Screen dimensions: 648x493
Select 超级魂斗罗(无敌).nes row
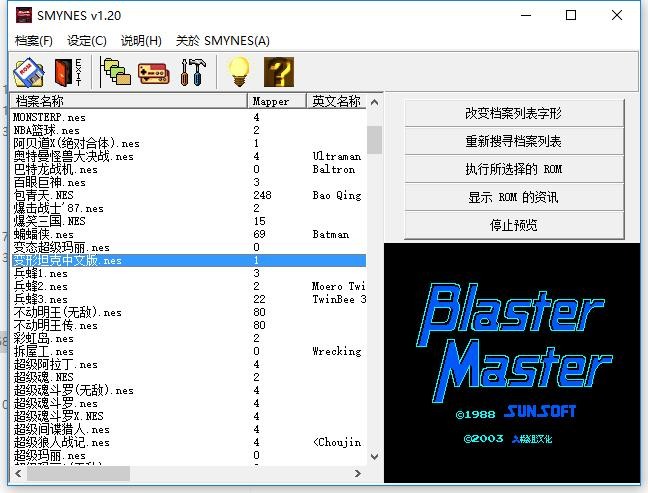pos(188,390)
